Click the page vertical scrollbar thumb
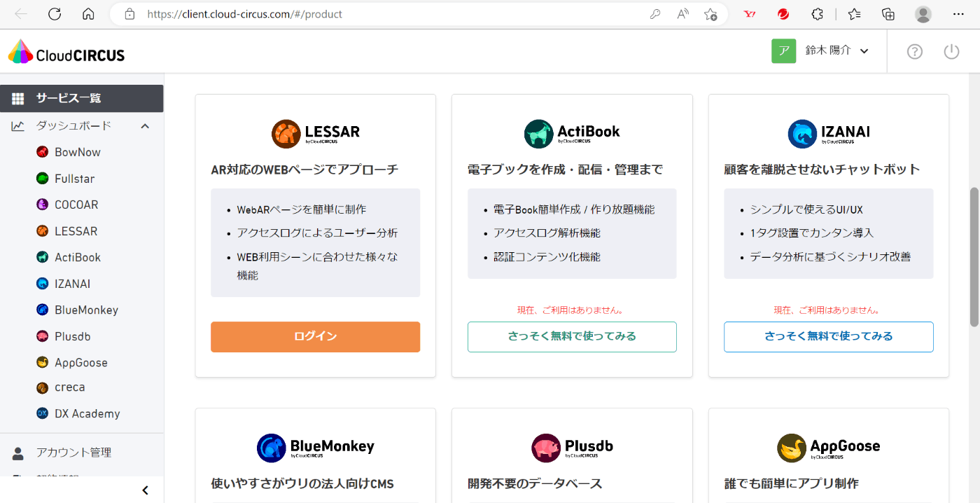 pyautogui.click(x=974, y=256)
